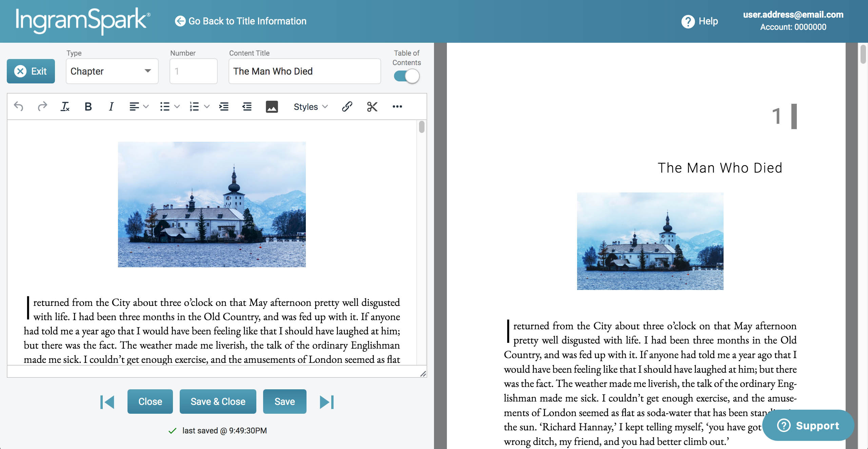Open the bullet list style chevron
868x449 pixels.
[x=177, y=106]
